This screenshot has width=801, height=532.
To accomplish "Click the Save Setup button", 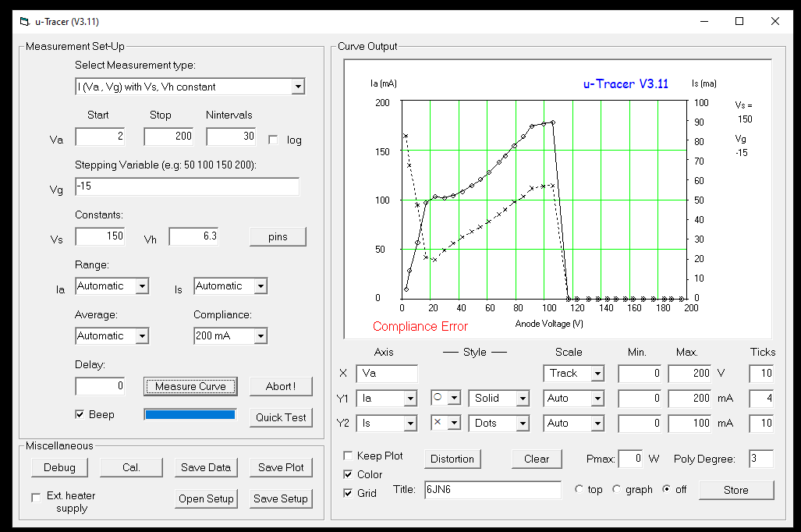I will tap(281, 498).
